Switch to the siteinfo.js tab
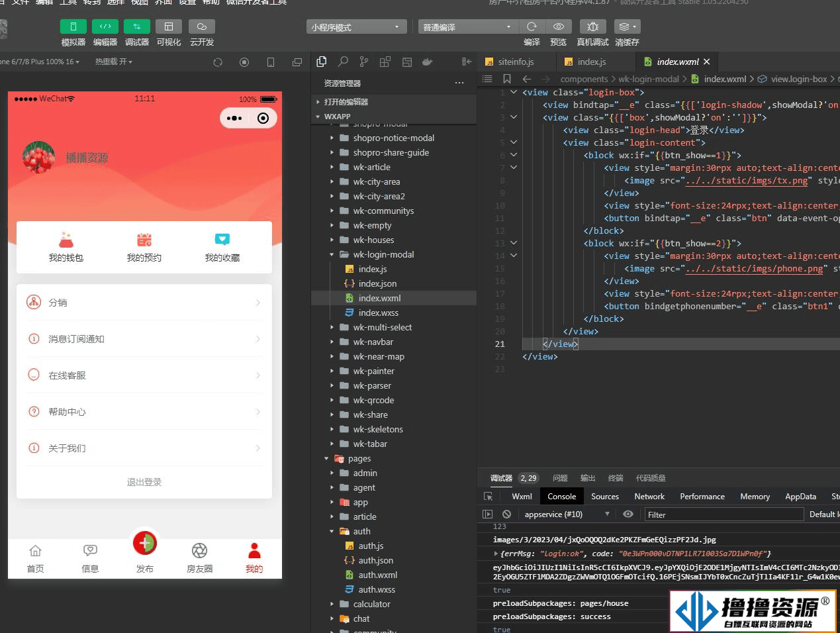The height and width of the screenshot is (633, 840). click(x=516, y=62)
